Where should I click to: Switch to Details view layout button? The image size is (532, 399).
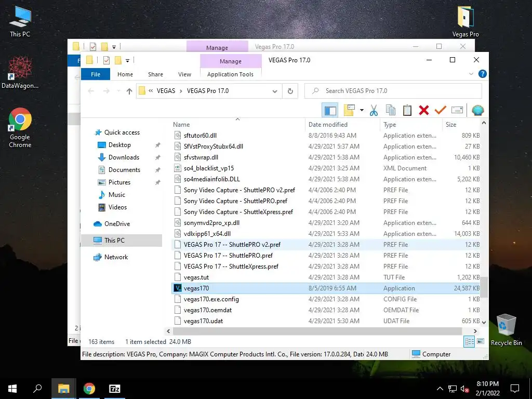[470, 341]
